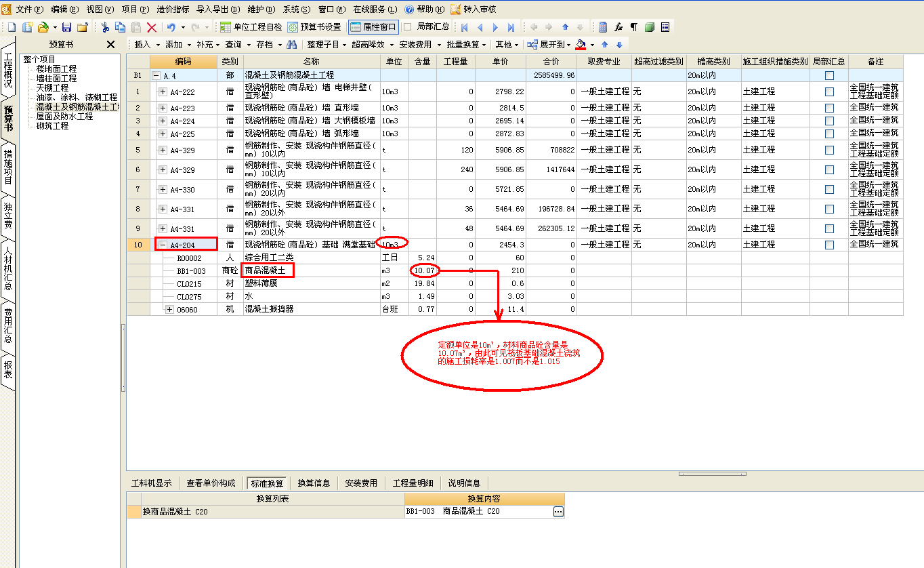The width and height of the screenshot is (924, 568).
Task: Check 局部汇总 box for row A4-330
Action: pyautogui.click(x=829, y=189)
